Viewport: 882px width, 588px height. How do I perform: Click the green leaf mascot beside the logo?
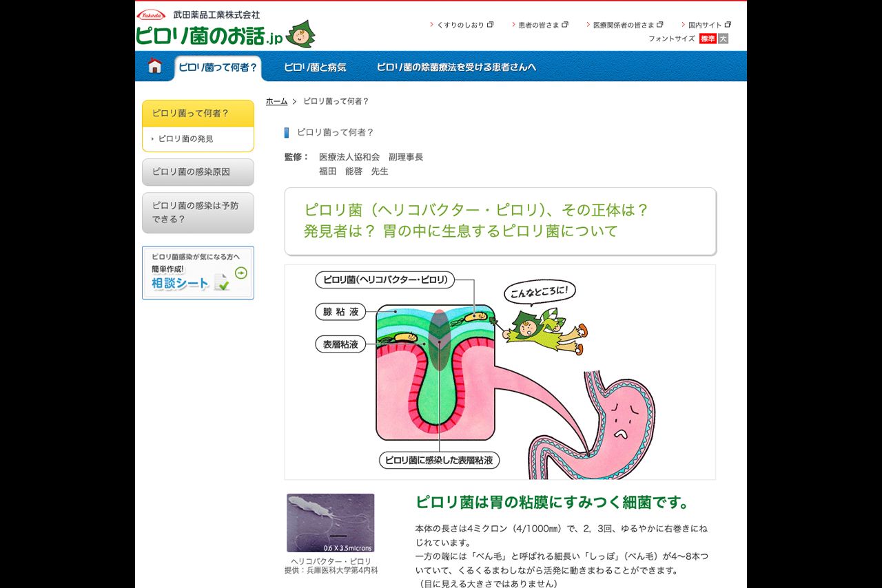tap(300, 34)
